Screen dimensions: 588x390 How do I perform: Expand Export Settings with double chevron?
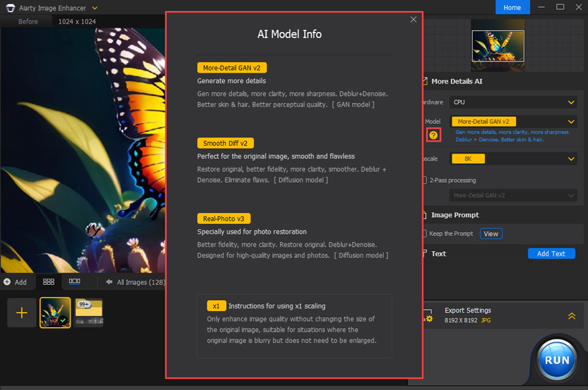click(571, 316)
